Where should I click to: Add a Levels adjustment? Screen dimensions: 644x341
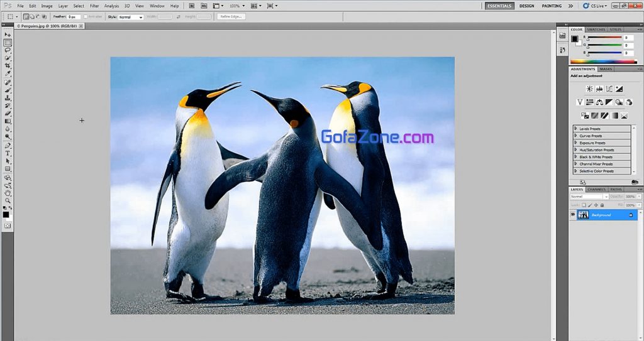click(x=599, y=89)
